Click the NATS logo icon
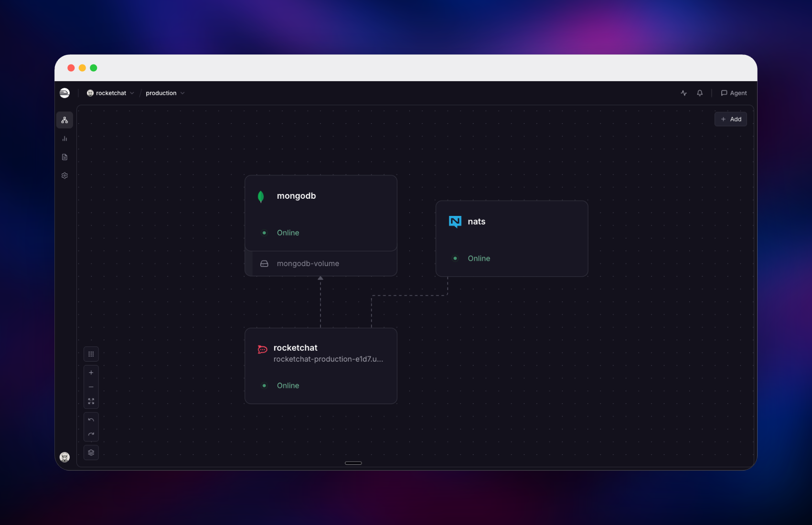This screenshot has width=812, height=525. click(455, 222)
